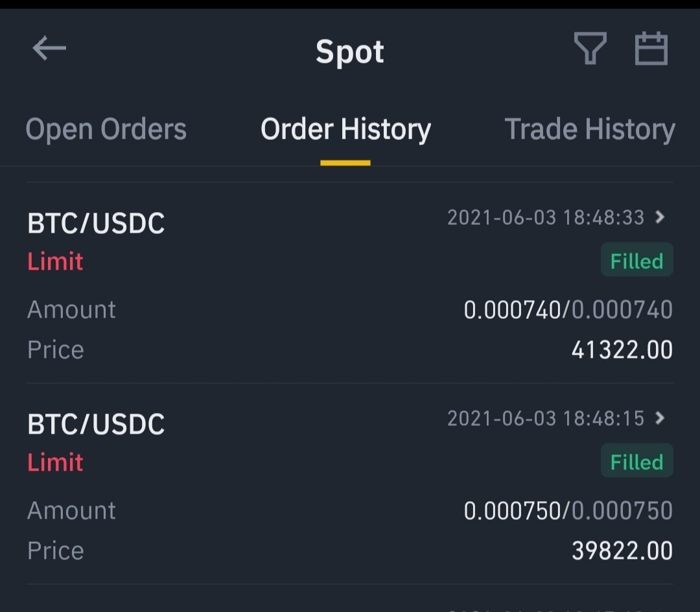Tap the amount 0.000740/0.000740

pyautogui.click(x=568, y=310)
